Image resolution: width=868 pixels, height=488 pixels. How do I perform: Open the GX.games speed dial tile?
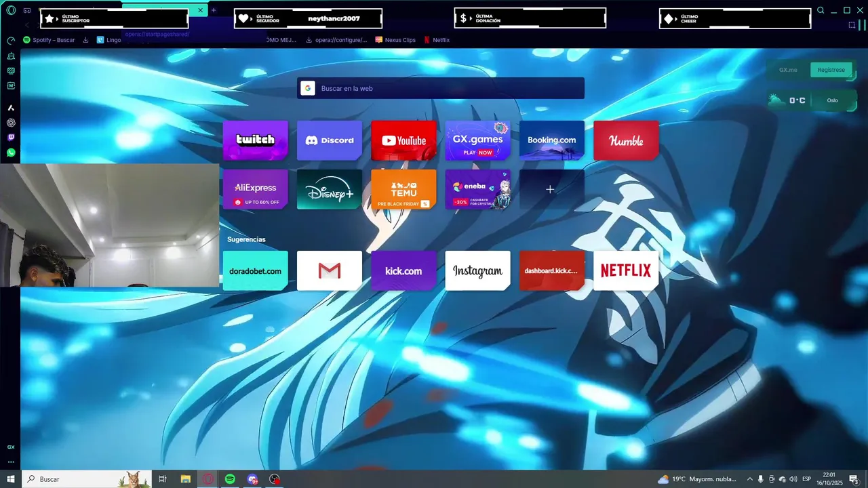click(478, 140)
